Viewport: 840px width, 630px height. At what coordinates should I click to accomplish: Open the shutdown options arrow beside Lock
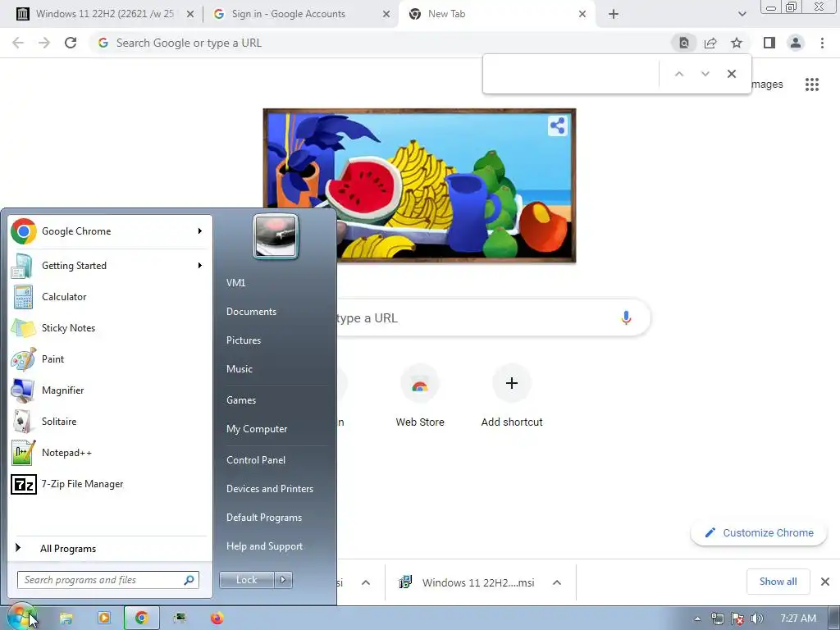283,580
